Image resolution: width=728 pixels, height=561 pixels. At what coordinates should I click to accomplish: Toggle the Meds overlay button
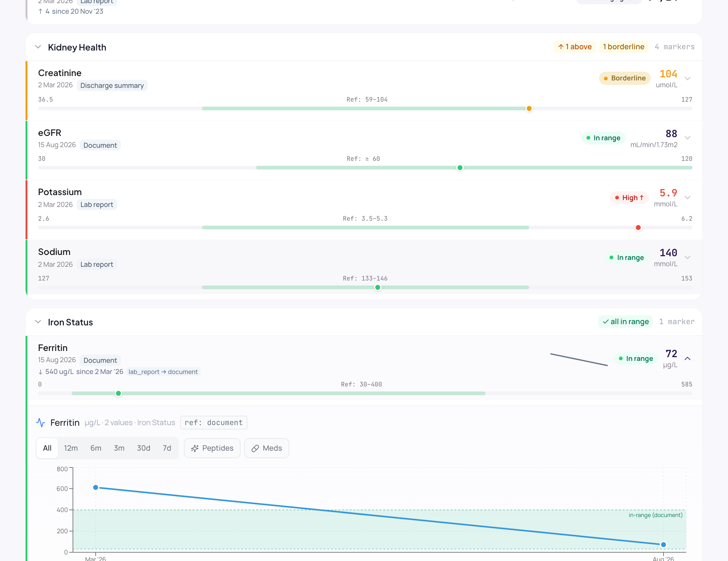click(267, 448)
